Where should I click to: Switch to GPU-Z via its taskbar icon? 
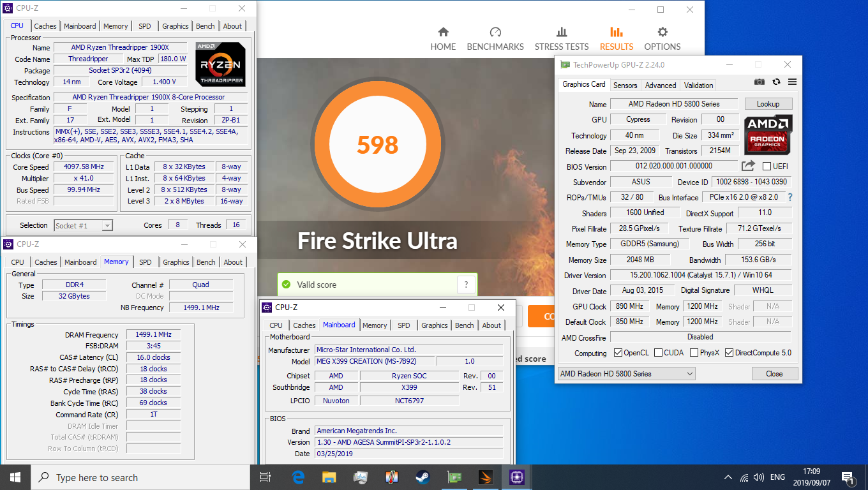454,477
